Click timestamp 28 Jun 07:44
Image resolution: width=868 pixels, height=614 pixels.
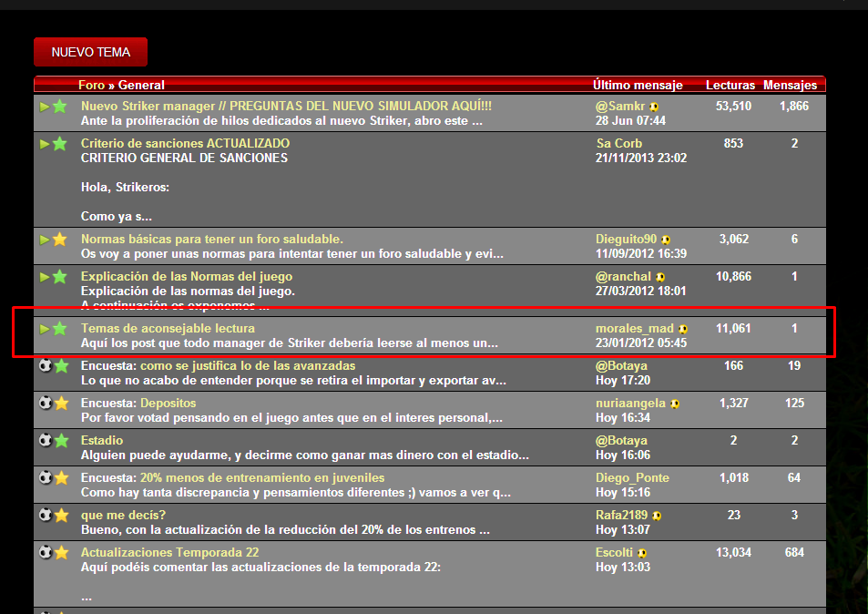[x=630, y=120]
